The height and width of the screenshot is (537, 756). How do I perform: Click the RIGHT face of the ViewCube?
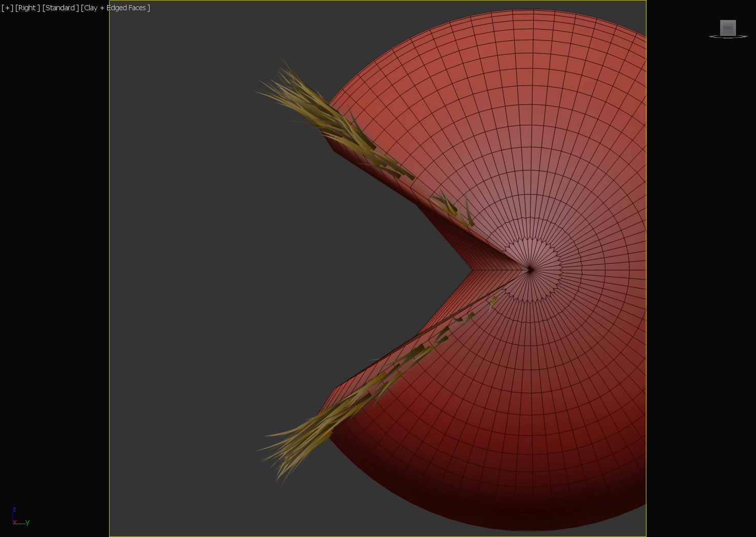coord(728,28)
